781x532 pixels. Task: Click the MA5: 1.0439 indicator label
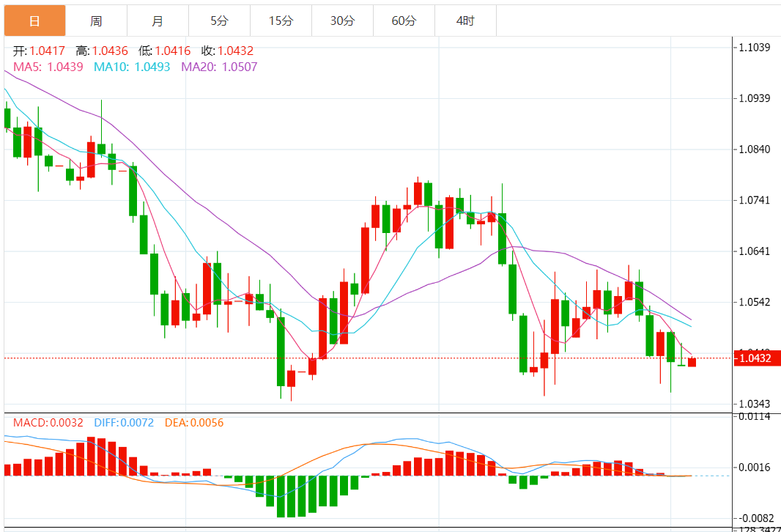[x=48, y=67]
